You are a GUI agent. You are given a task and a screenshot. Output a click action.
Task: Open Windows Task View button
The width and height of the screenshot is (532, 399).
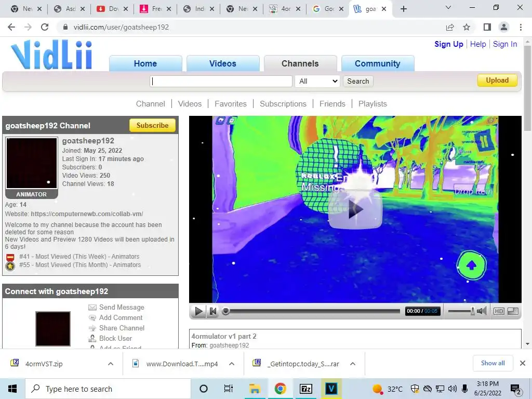pos(229,389)
